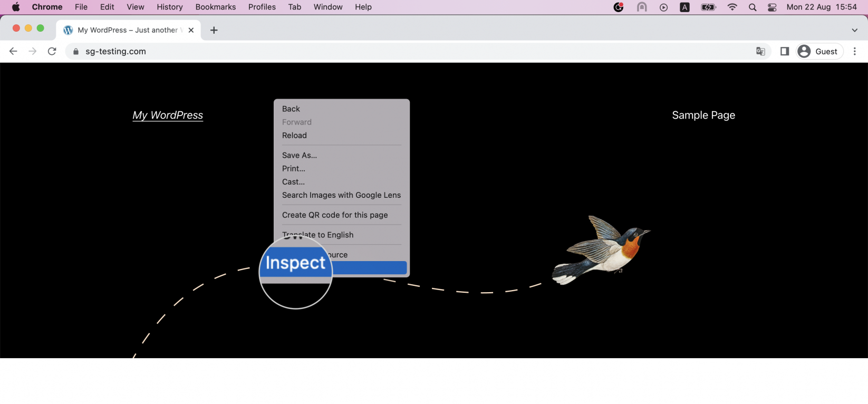868x404 pixels.
Task: Click the WordPress favicon in tab
Action: point(68,30)
